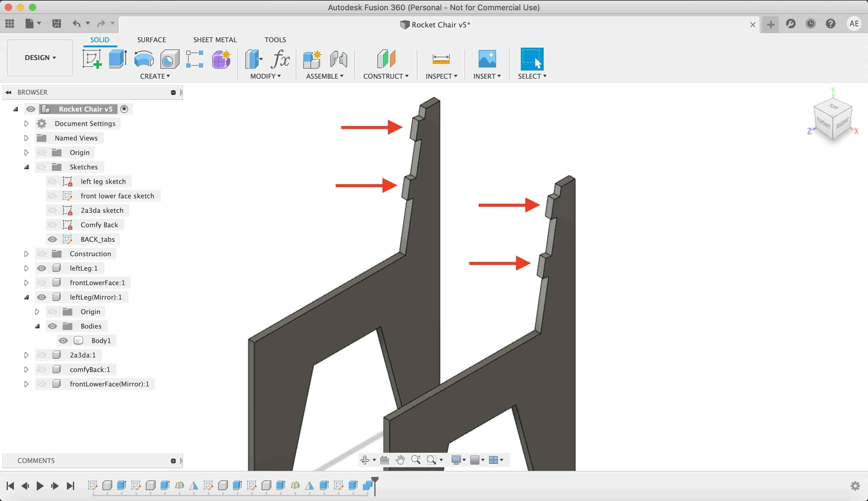Play the timeline
Screen dimensions: 868x501
tap(40, 486)
